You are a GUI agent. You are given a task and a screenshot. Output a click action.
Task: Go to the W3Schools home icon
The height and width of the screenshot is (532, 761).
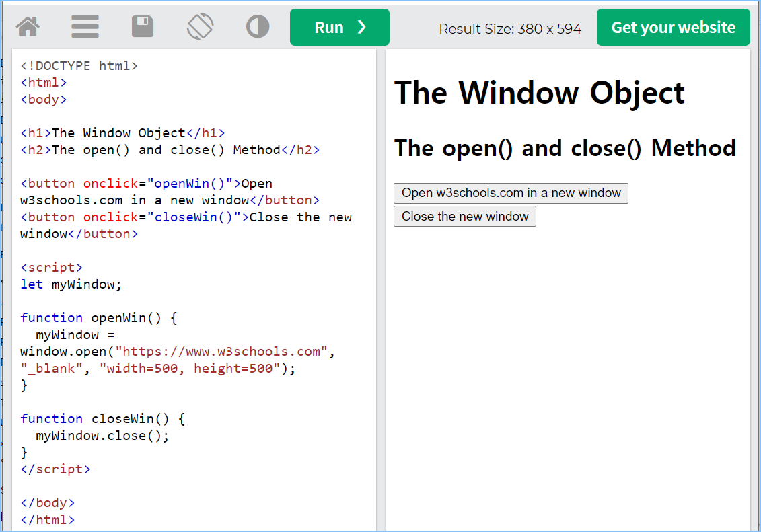point(28,27)
